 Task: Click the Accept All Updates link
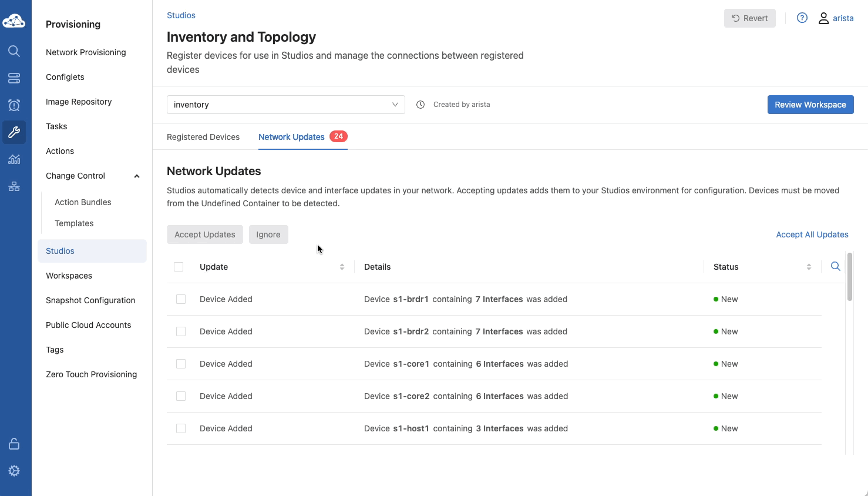(x=812, y=234)
